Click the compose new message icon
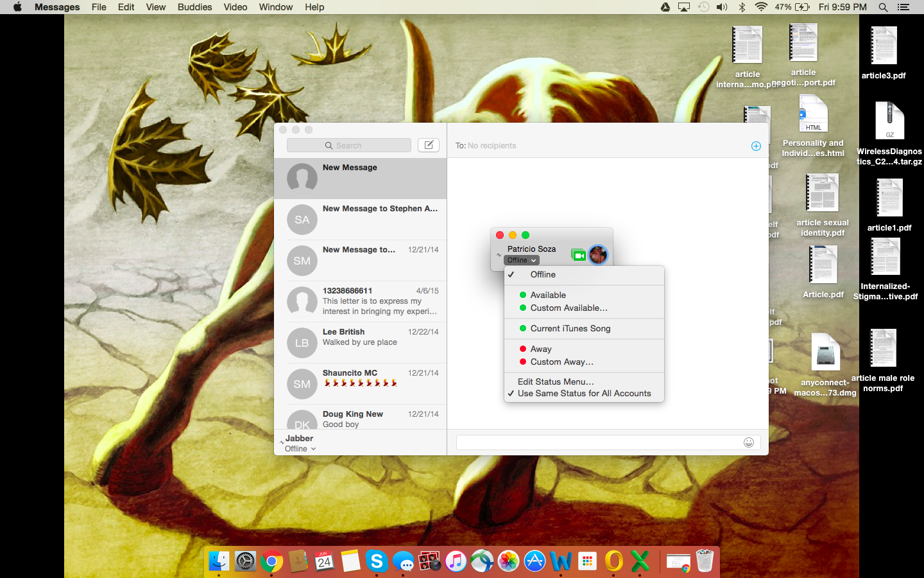The width and height of the screenshot is (924, 578). (429, 145)
